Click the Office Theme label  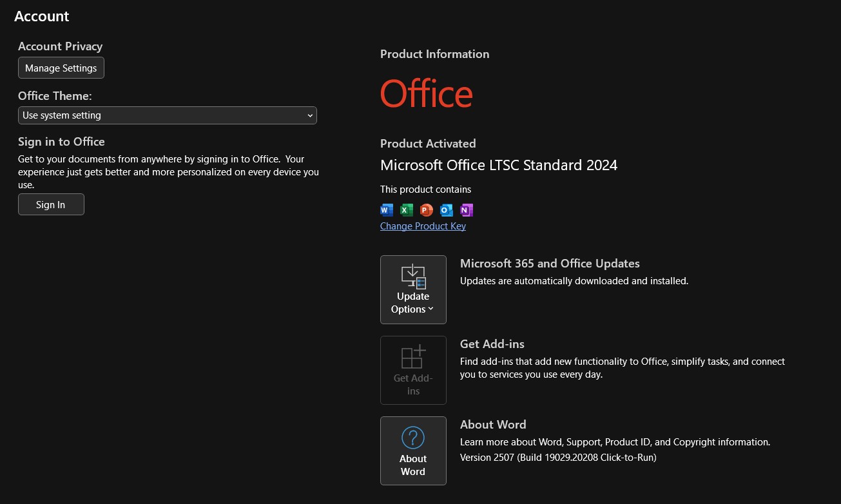tap(55, 96)
